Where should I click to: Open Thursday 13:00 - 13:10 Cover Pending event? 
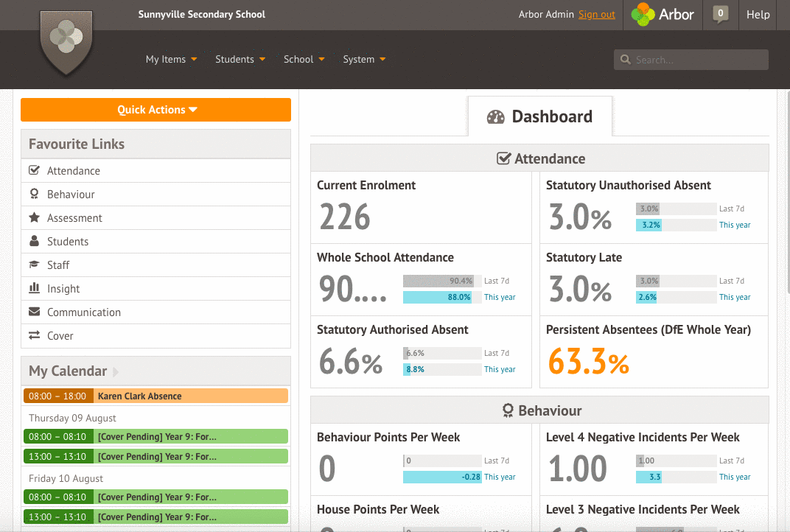point(155,456)
